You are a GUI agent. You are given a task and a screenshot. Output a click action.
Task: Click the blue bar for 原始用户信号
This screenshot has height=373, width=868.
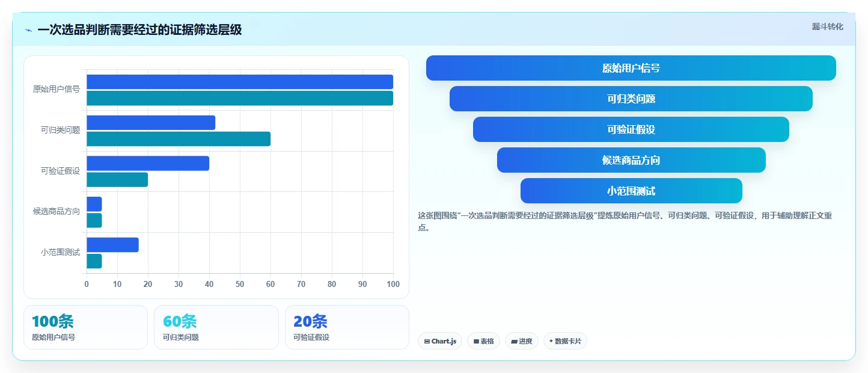tap(240, 82)
